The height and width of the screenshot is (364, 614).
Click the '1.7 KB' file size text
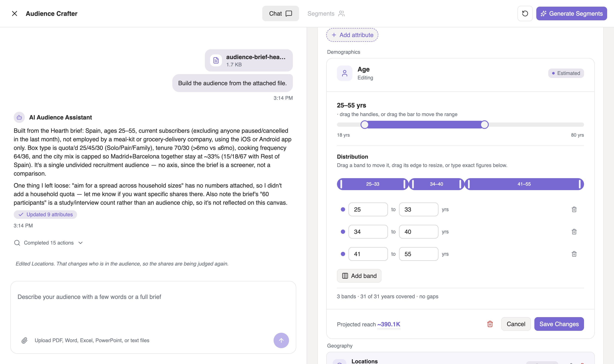point(234,64)
